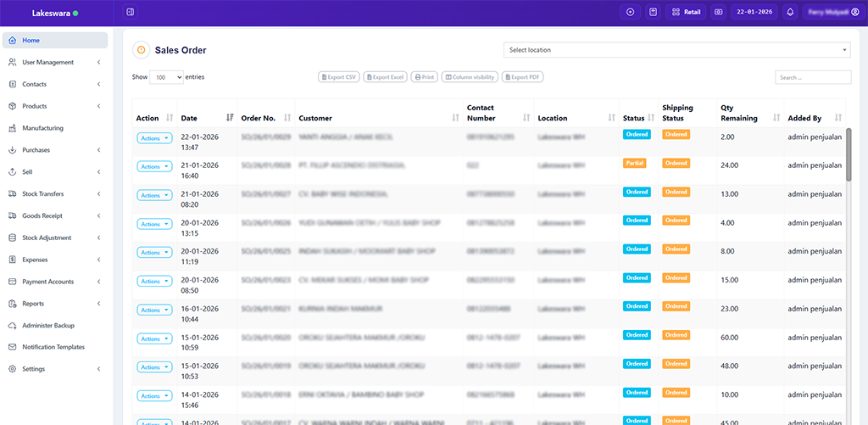Sort by the Qty Remaining column arrows

point(776,118)
